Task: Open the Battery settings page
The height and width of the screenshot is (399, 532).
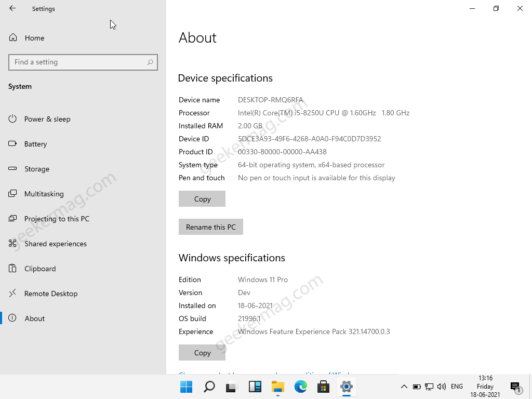Action: [x=28, y=144]
